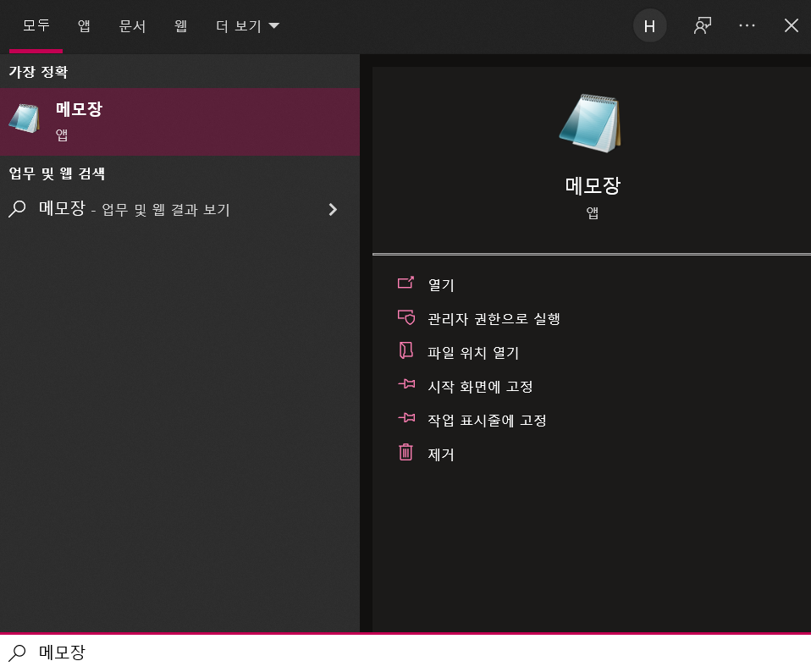Click the pin icon beside 작업 표시줄에 고정
The image size is (811, 672).
[x=406, y=418]
